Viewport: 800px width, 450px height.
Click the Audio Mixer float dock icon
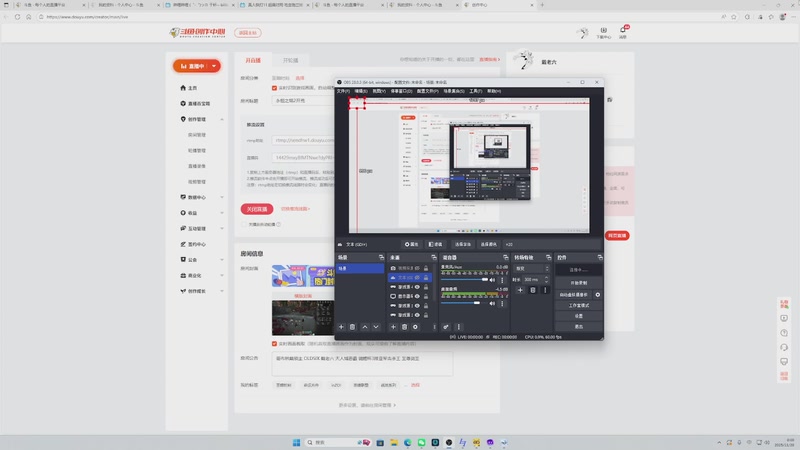[506, 258]
